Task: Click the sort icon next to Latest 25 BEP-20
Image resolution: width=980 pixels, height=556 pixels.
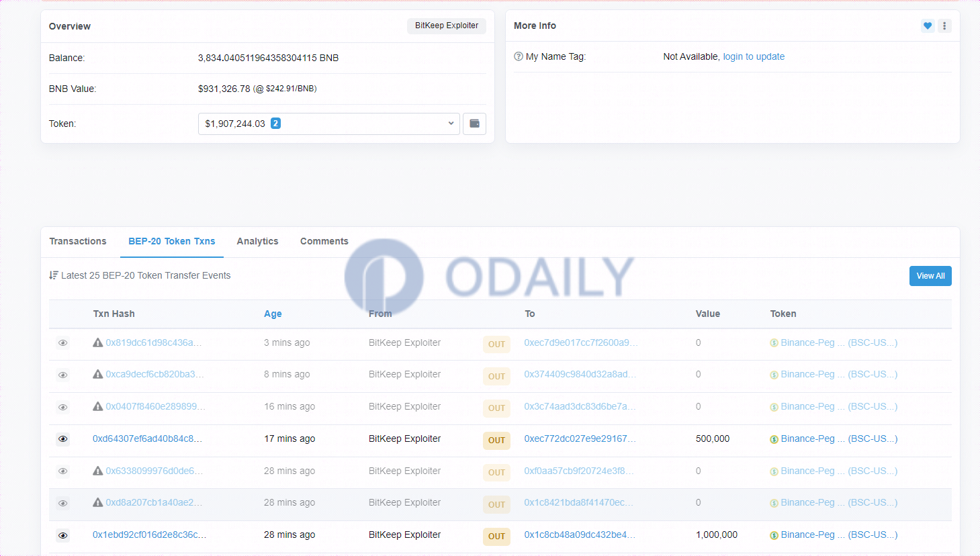Action: coord(54,275)
